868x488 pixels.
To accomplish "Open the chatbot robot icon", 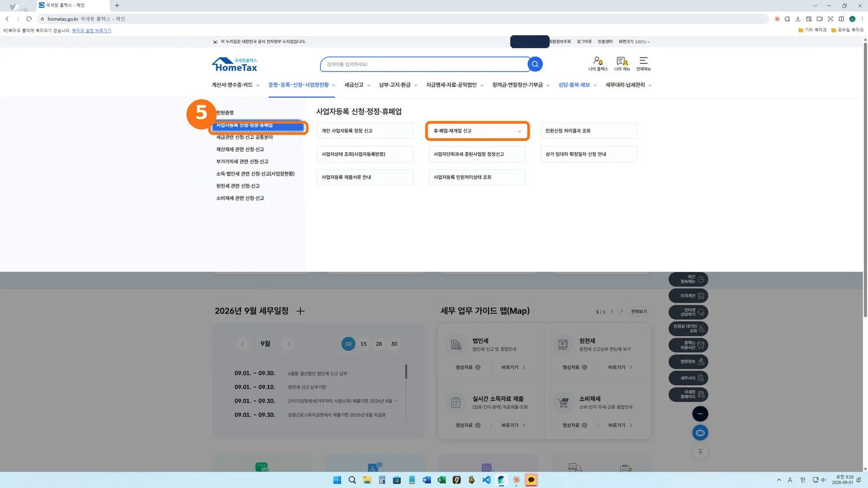I will pyautogui.click(x=700, y=433).
